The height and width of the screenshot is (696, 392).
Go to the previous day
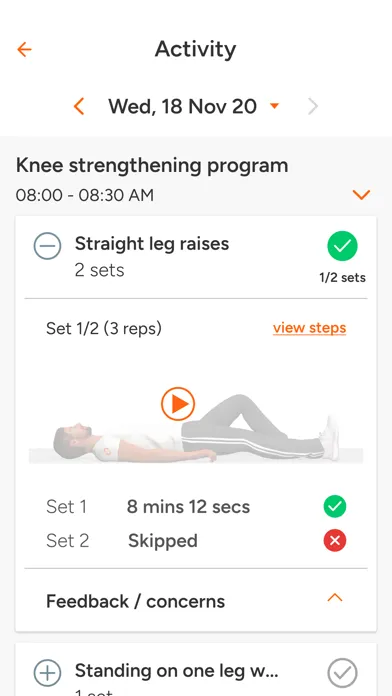pos(79,107)
